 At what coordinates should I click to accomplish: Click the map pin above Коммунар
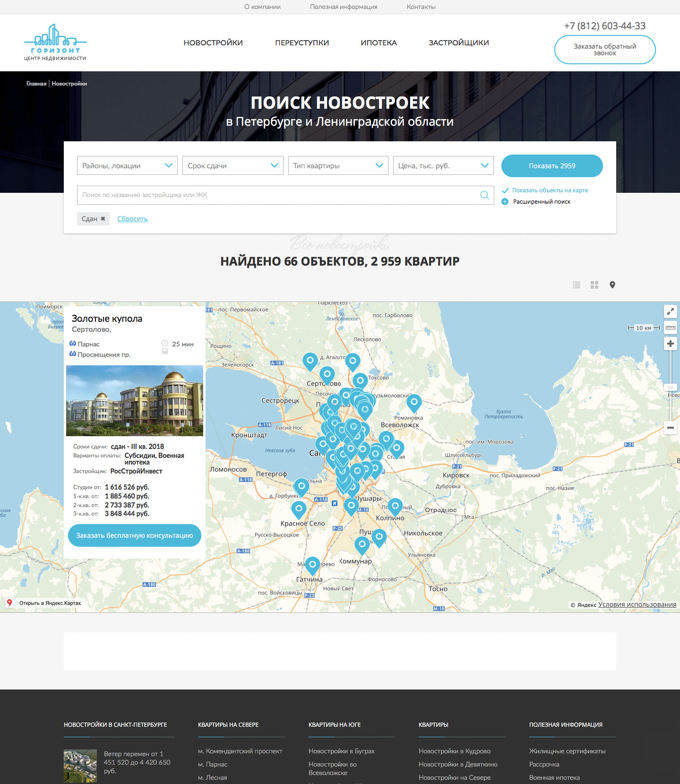(362, 545)
